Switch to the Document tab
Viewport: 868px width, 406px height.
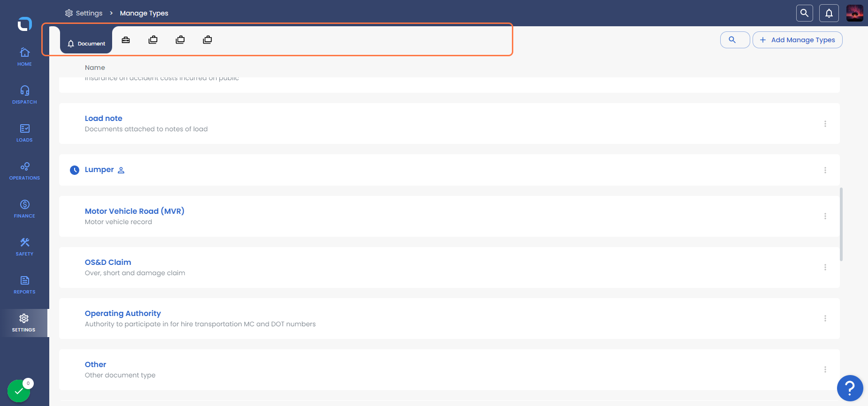(x=86, y=40)
